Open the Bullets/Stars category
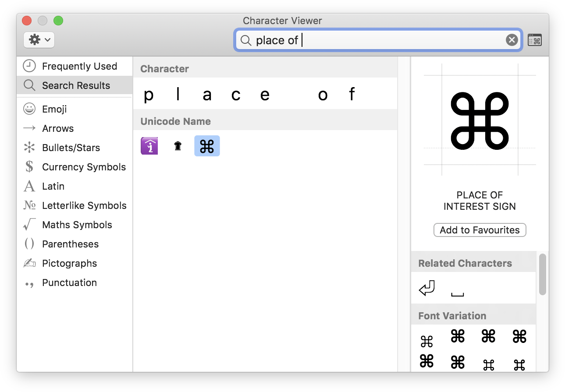565x392 pixels. [70, 147]
